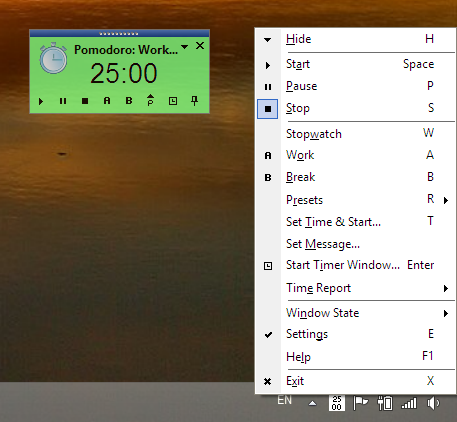
Task: Click the 25:00 time display
Action: coord(124,73)
